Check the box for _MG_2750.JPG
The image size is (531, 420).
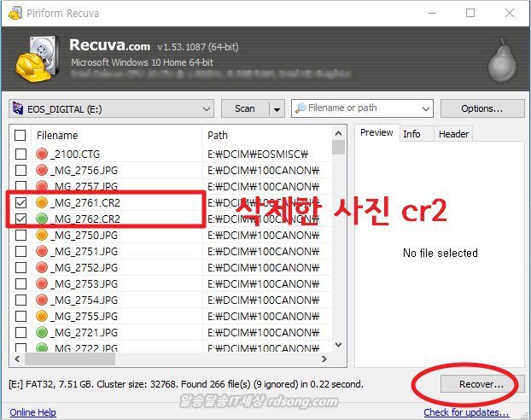click(x=21, y=235)
